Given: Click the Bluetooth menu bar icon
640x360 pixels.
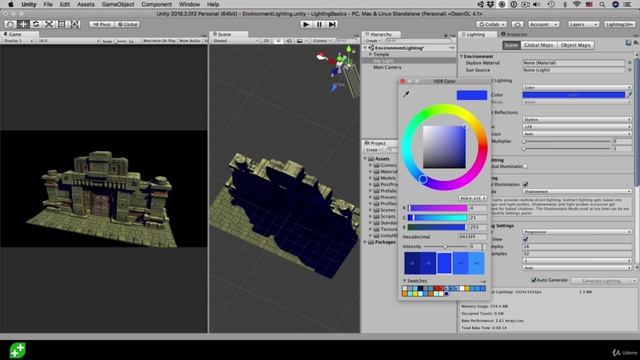Looking at the screenshot, I should point(565,4).
